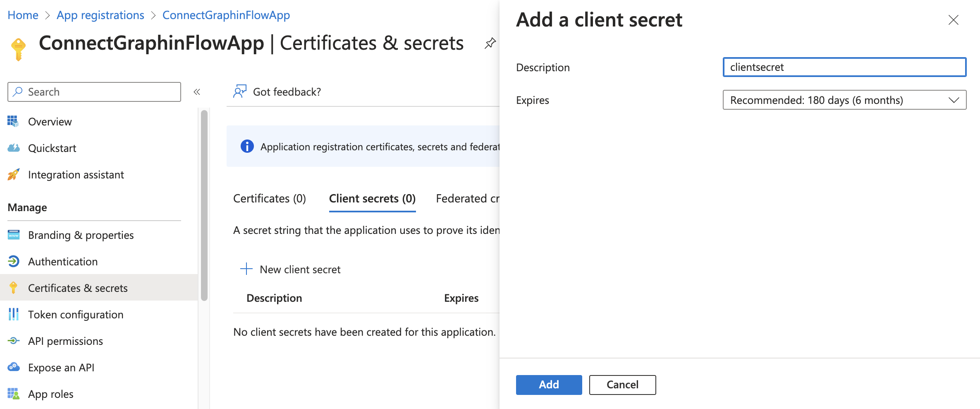
Task: Click the Manage section heading
Action: [x=27, y=207]
